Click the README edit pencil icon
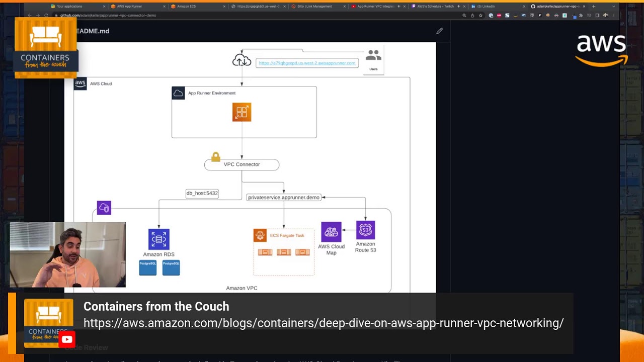 [x=439, y=31]
